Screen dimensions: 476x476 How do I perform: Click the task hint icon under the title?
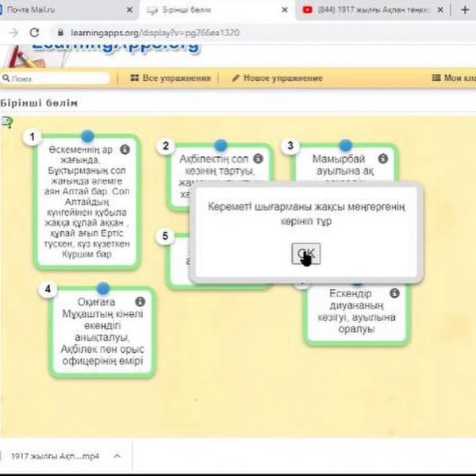(x=7, y=121)
